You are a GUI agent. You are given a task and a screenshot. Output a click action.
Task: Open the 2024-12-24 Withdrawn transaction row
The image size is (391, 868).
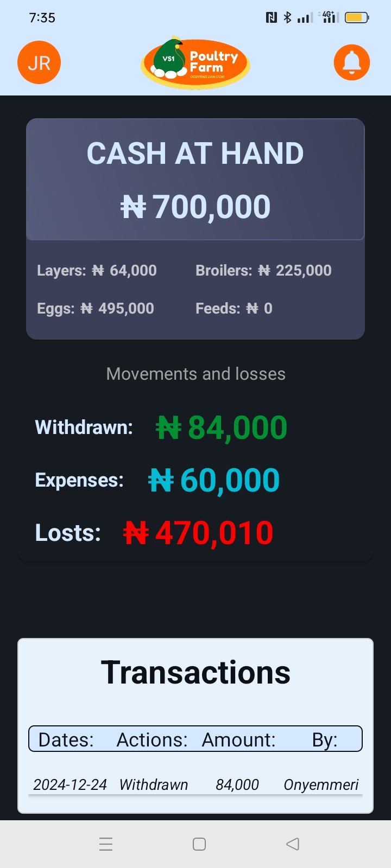click(195, 784)
